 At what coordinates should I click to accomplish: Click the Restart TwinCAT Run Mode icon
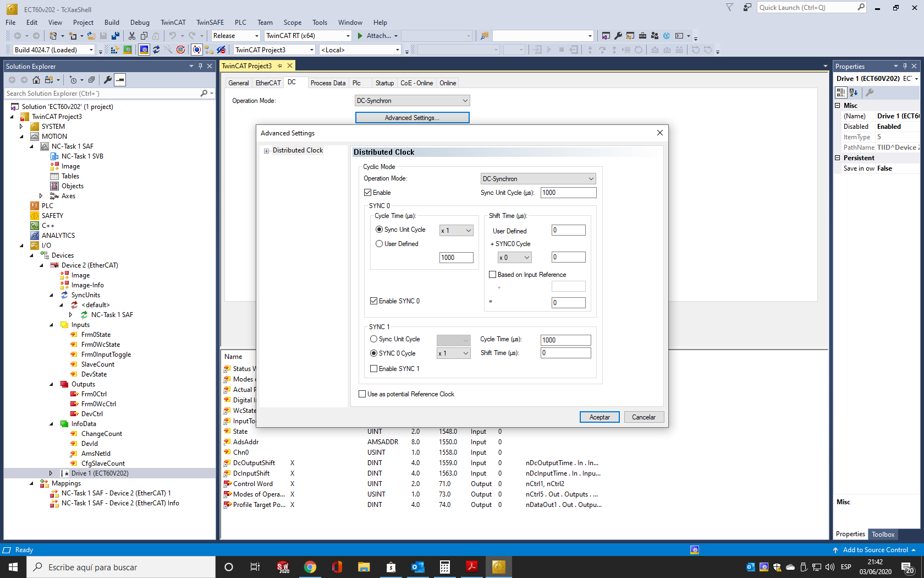click(128, 50)
